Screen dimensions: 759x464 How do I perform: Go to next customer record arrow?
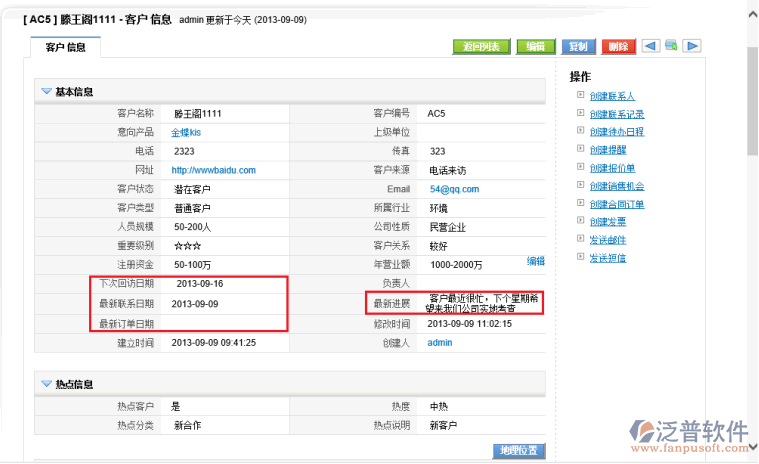(x=691, y=46)
